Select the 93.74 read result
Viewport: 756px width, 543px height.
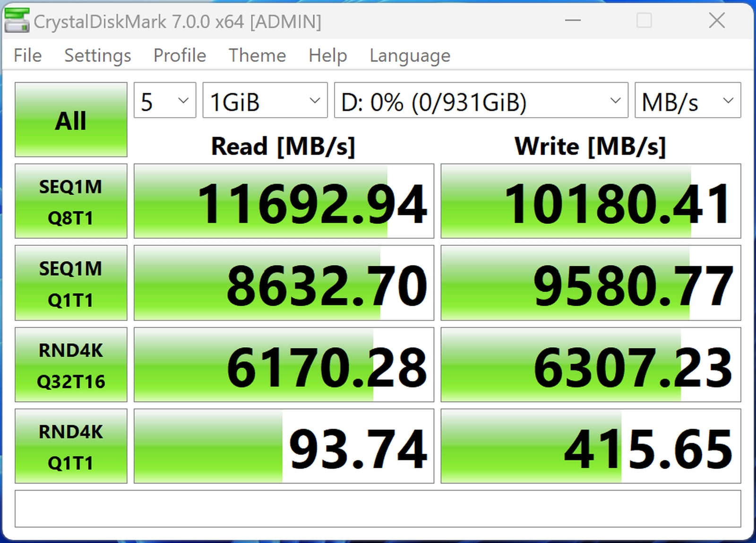pyautogui.click(x=284, y=446)
